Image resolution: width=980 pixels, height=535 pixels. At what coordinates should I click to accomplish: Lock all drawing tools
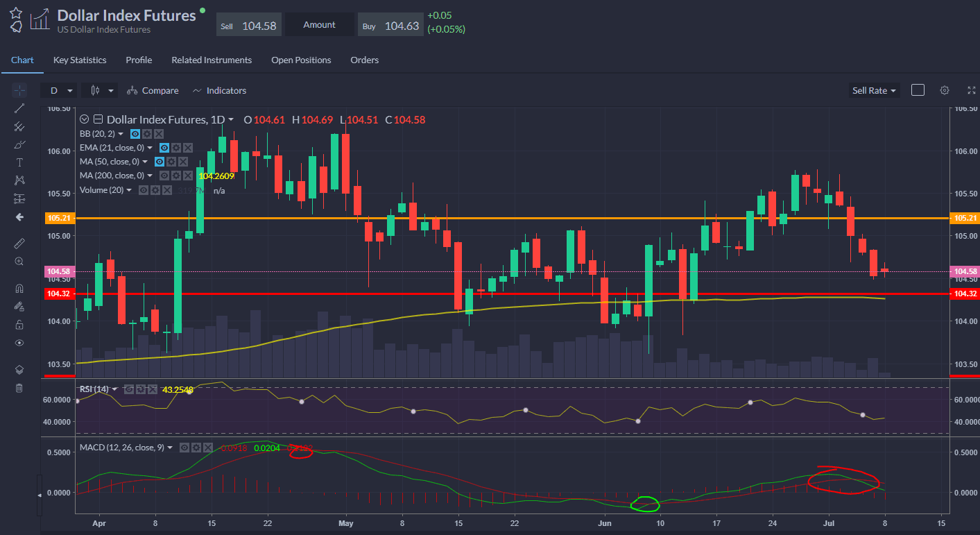tap(19, 324)
